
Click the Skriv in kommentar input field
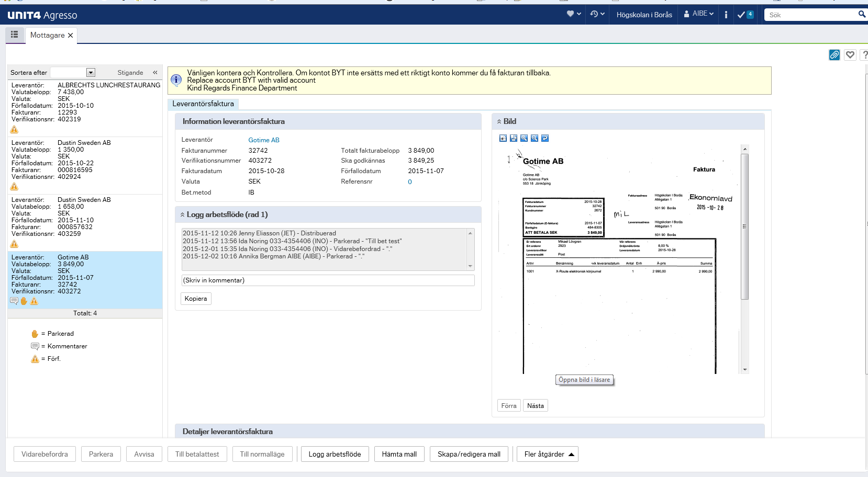328,280
